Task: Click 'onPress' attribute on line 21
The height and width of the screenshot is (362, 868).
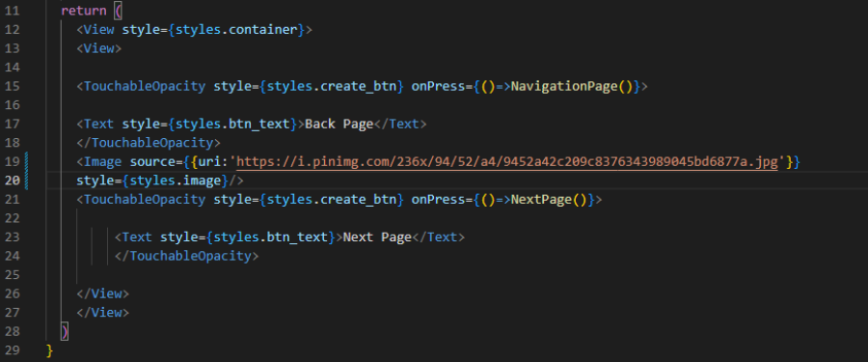Action: (x=438, y=200)
